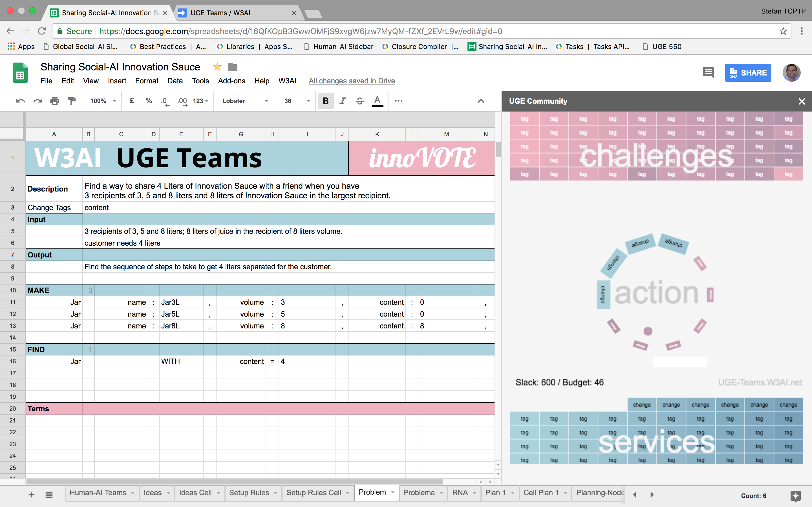Open the comments icon
Image resolution: width=812 pixels, height=507 pixels.
coord(708,72)
